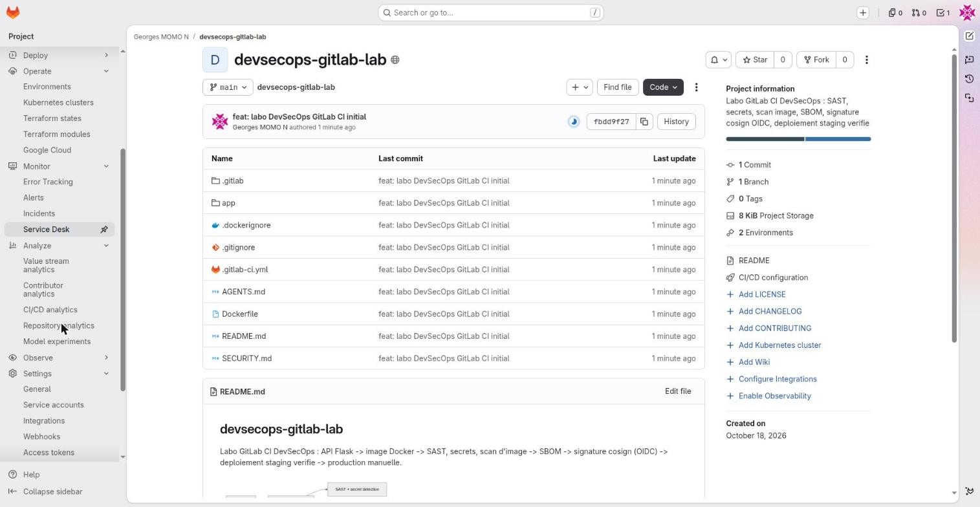Open project actions kebab beside Fork
980x507 pixels.
click(x=867, y=60)
